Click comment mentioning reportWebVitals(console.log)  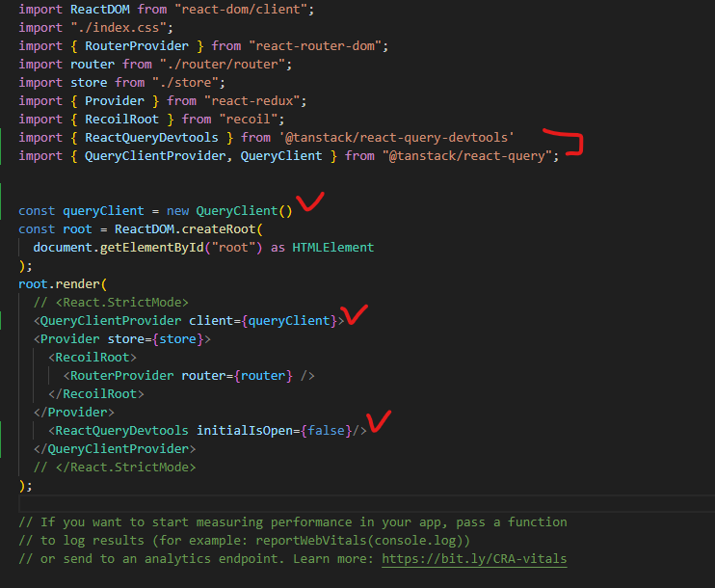pyautogui.click(x=244, y=541)
